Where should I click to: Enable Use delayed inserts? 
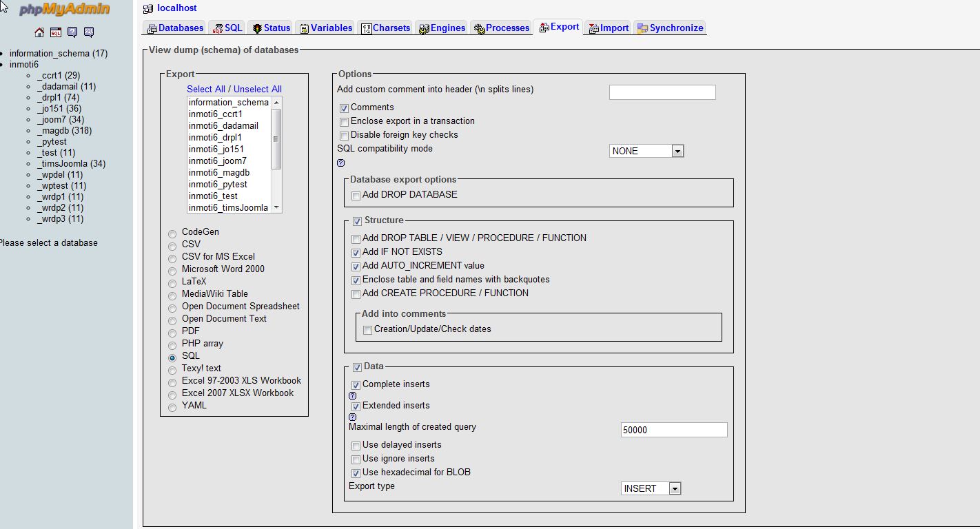(356, 446)
